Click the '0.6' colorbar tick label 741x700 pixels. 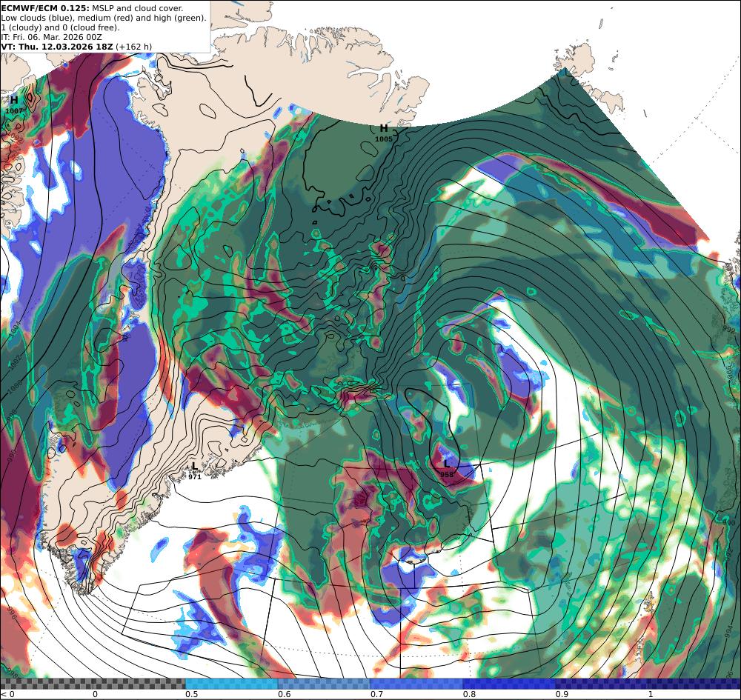click(284, 694)
